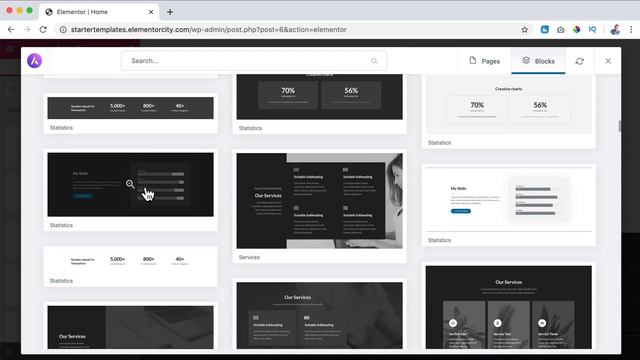Select the Blocks tab
This screenshot has width=640, height=360.
[x=538, y=61]
